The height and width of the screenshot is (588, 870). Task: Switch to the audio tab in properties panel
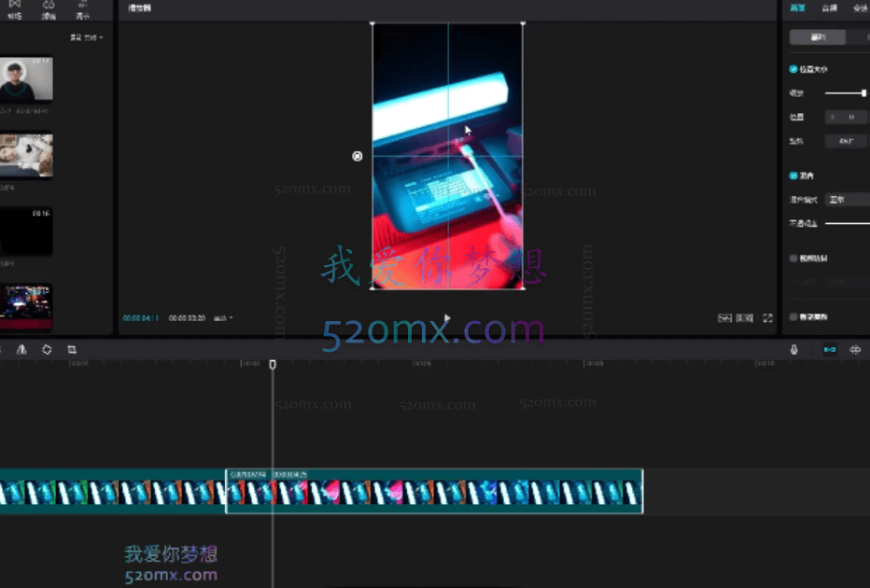click(828, 8)
